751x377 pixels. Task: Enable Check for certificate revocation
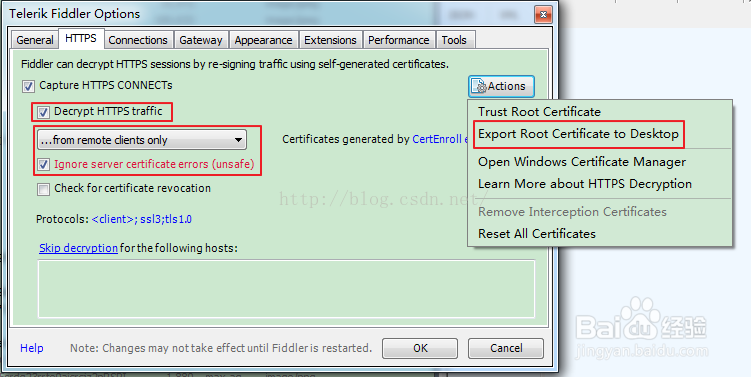pos(44,189)
